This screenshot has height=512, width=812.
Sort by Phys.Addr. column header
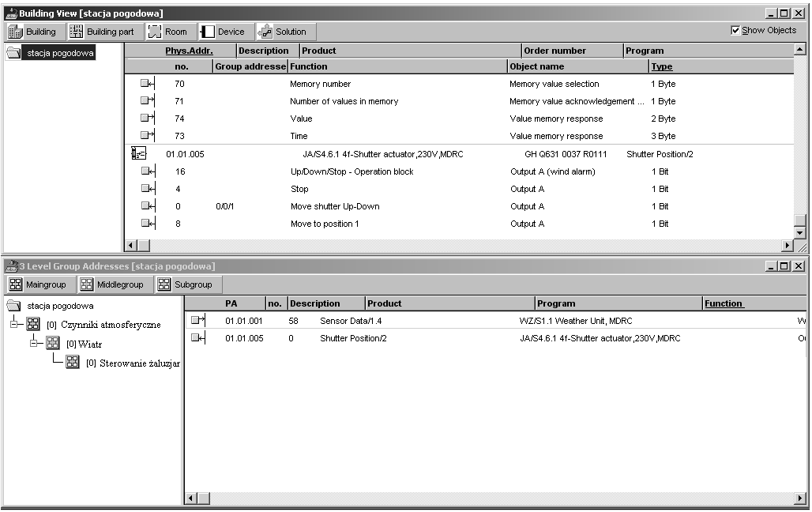coord(189,51)
